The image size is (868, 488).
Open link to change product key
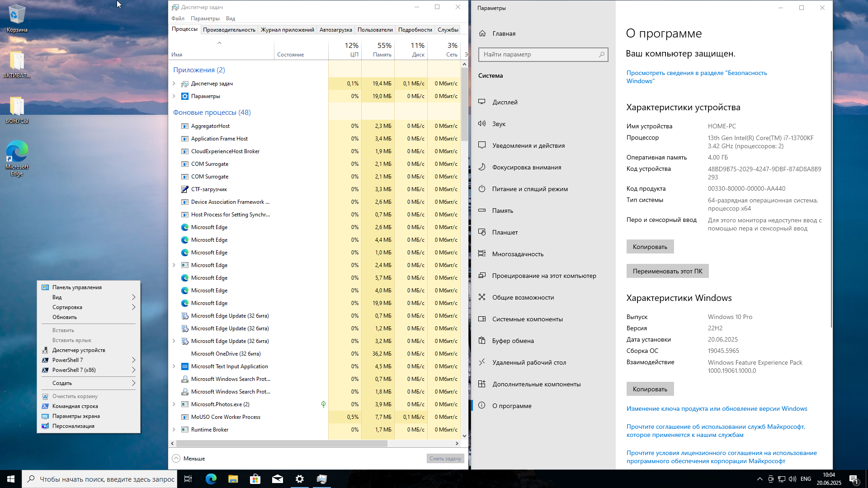pyautogui.click(x=717, y=408)
